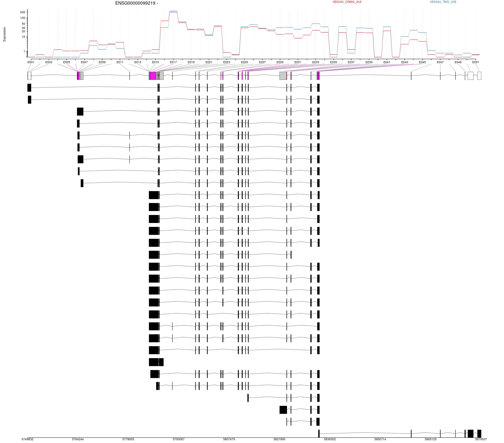Select exon label E047
This screenshot has width=504, height=443.
coord(440,62)
